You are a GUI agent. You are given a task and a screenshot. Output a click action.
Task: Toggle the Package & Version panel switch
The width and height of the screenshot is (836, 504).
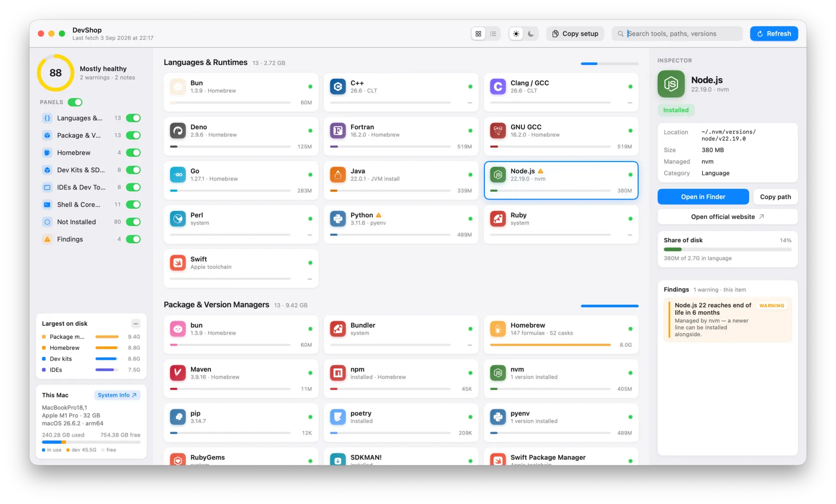pos(133,135)
